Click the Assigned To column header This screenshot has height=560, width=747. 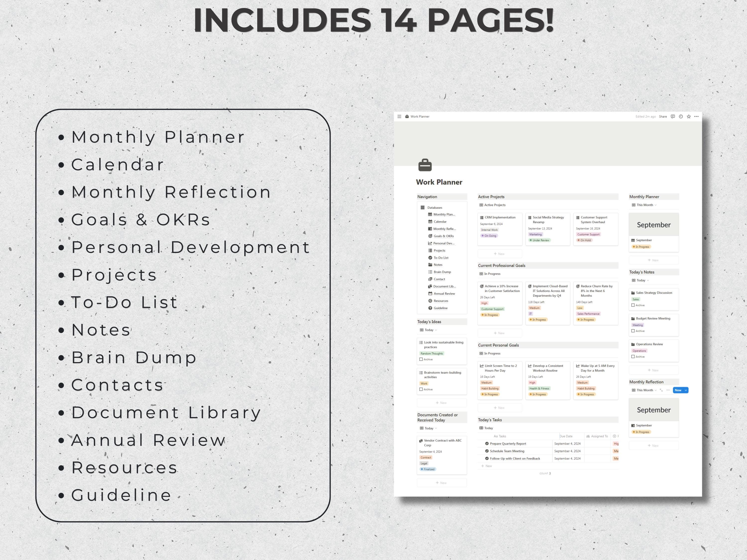[x=597, y=436]
